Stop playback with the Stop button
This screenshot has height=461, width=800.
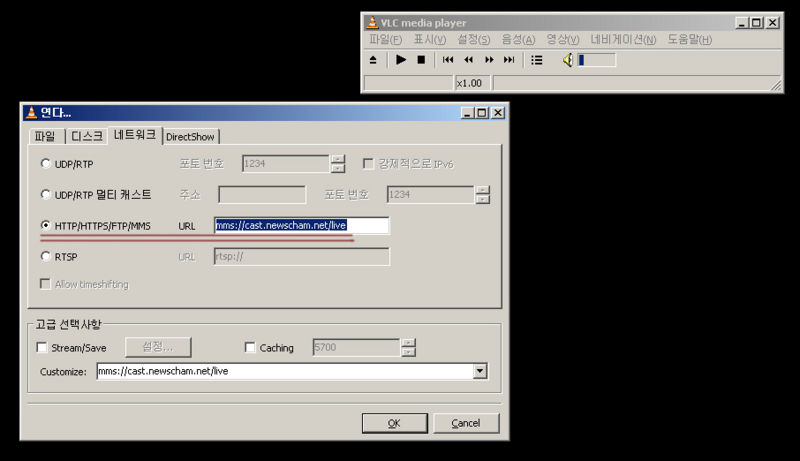421,60
